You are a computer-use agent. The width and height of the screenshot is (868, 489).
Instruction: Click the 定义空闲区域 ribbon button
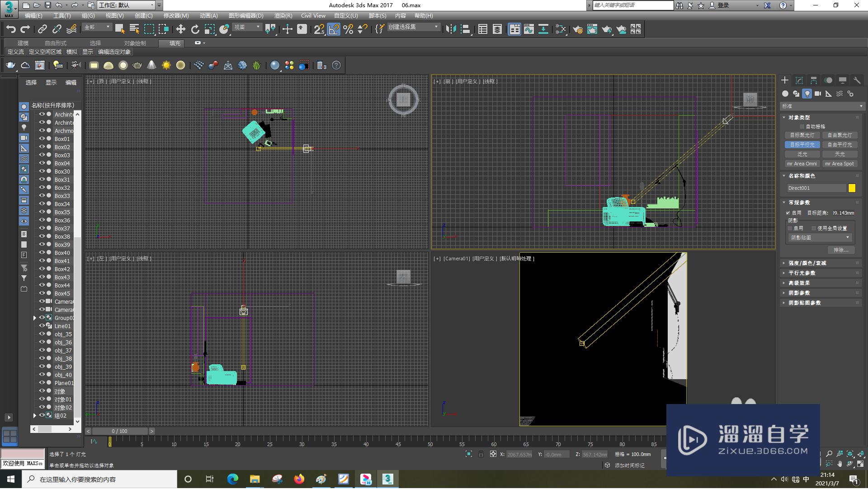(x=45, y=52)
